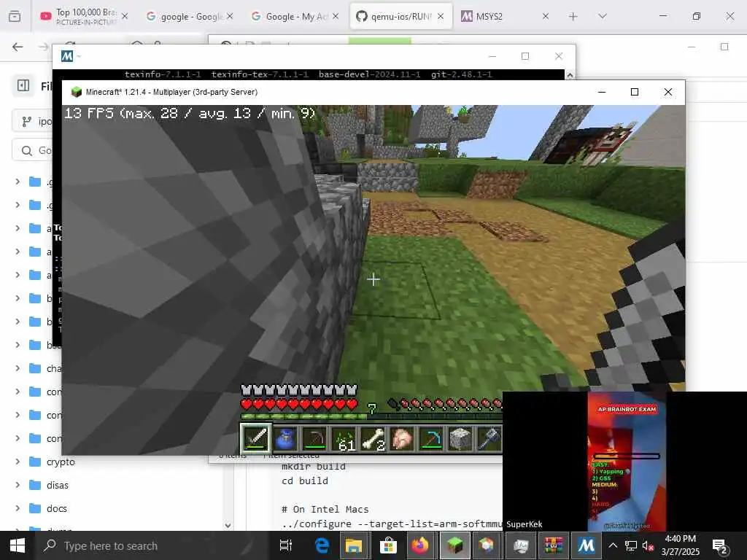Click the Go to file search field
The height and width of the screenshot is (560, 747).
click(x=32, y=150)
